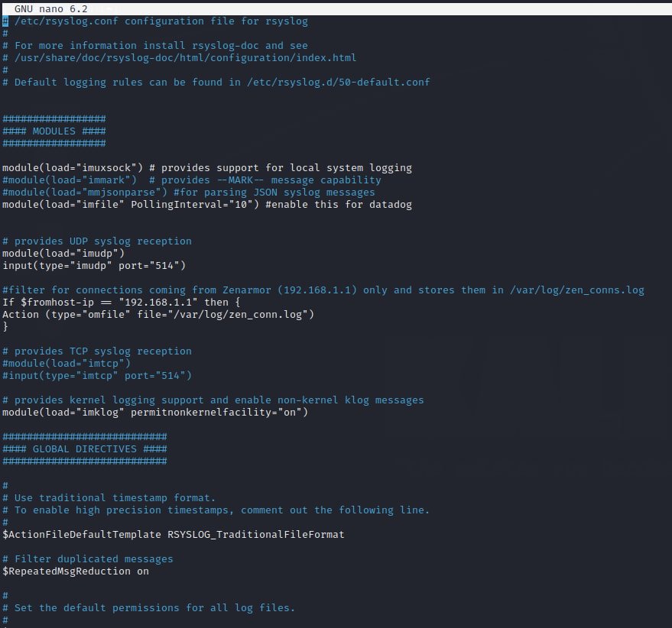Click the GLOBAL DIRECTIVES section header

(84, 448)
